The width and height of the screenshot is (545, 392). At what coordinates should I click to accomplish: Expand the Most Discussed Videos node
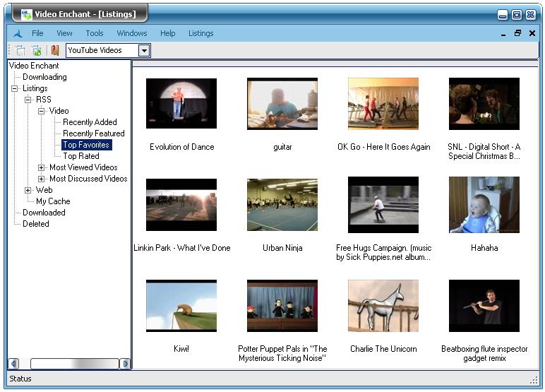pyautogui.click(x=42, y=179)
